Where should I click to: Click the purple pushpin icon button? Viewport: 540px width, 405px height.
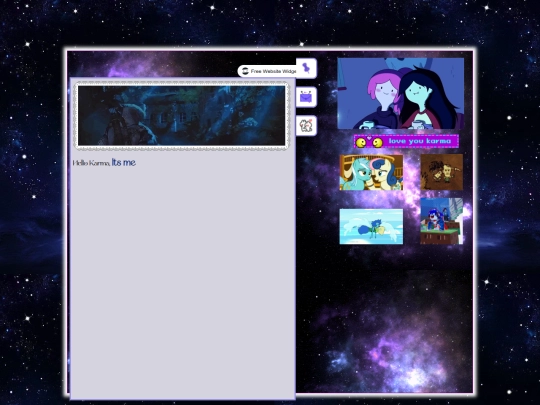(306, 68)
